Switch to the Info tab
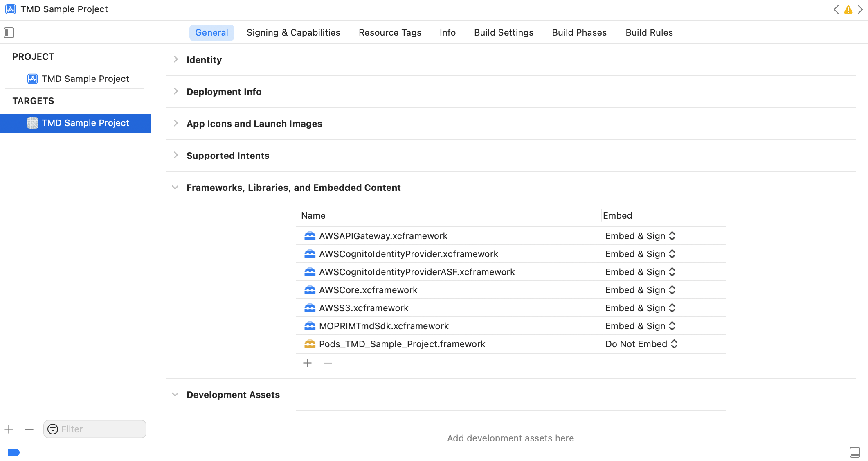Viewport: 868px width, 461px height. [447, 33]
